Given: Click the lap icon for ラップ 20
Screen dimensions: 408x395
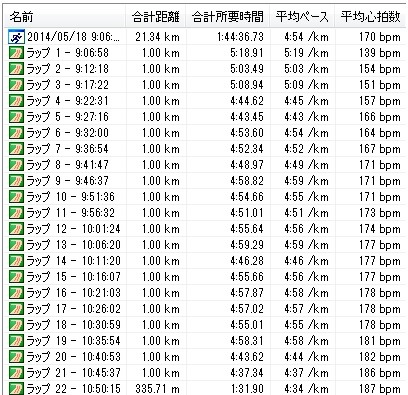Looking at the screenshot, I should [x=16, y=357].
